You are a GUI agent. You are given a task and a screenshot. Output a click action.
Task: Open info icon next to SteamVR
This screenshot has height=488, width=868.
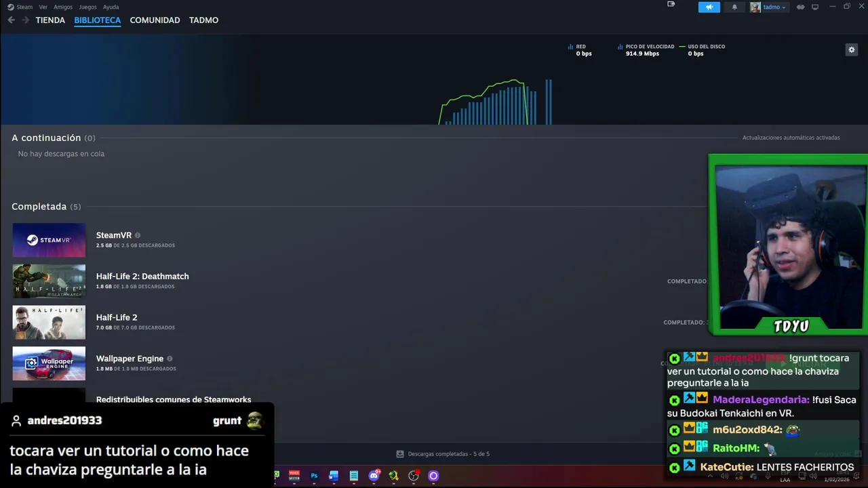(x=138, y=235)
